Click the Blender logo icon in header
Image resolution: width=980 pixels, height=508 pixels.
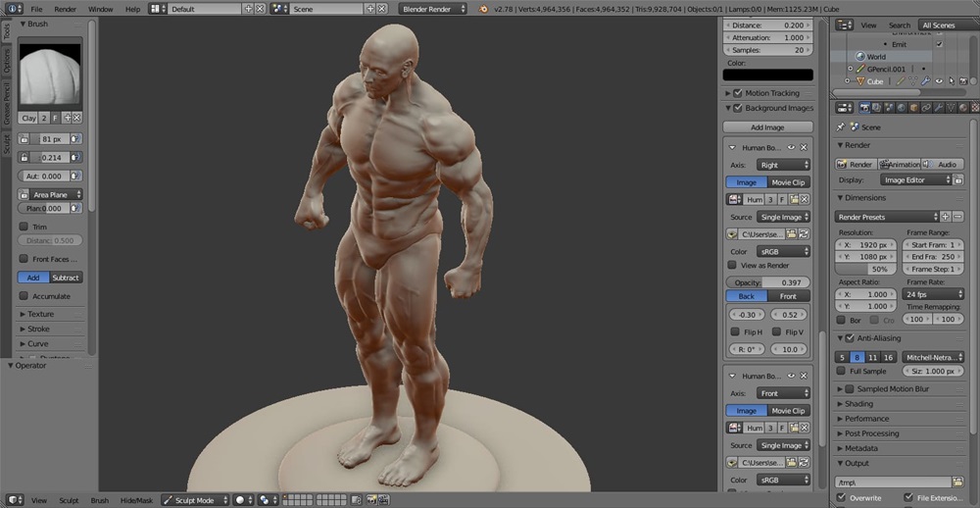(483, 9)
